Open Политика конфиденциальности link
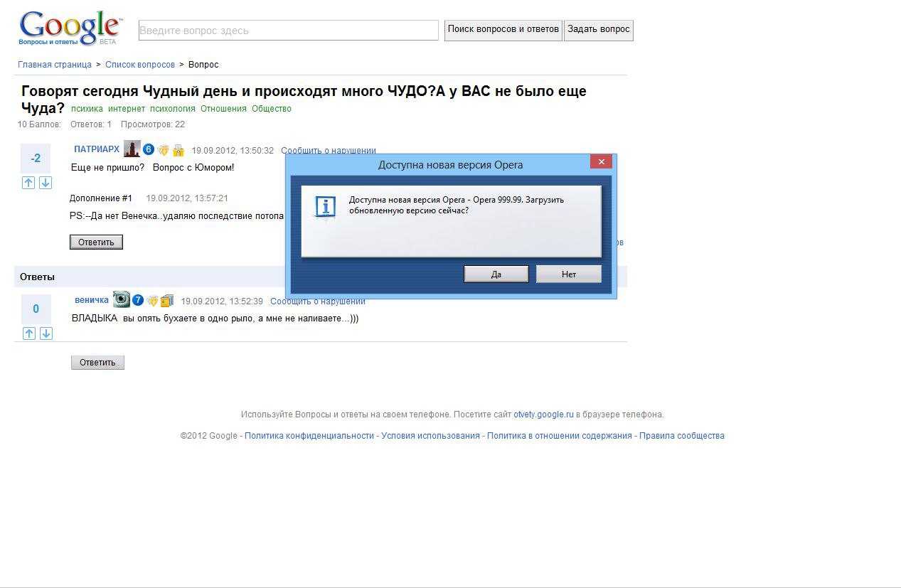The image size is (901, 588). click(309, 436)
